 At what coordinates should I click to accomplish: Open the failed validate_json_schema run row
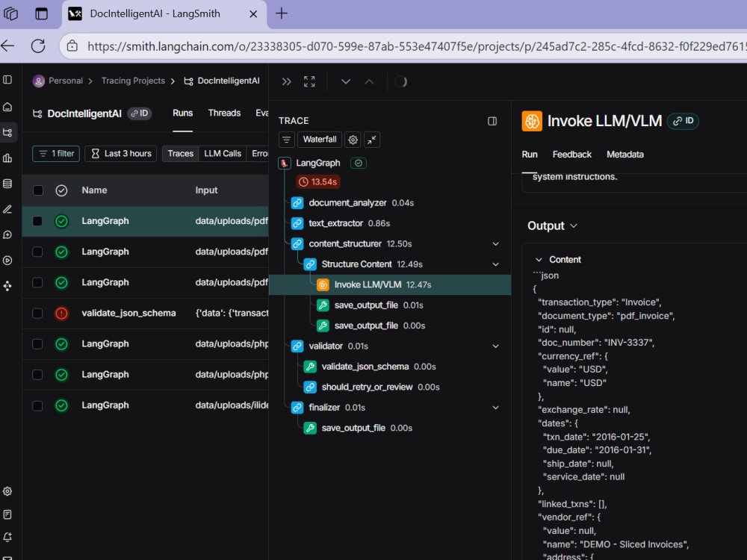click(146, 314)
